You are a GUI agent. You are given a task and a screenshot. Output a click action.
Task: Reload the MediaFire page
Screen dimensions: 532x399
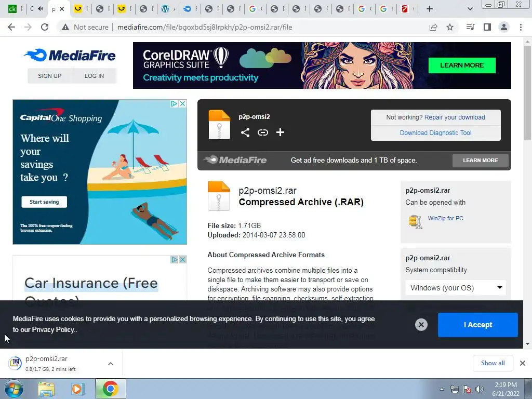click(x=45, y=27)
